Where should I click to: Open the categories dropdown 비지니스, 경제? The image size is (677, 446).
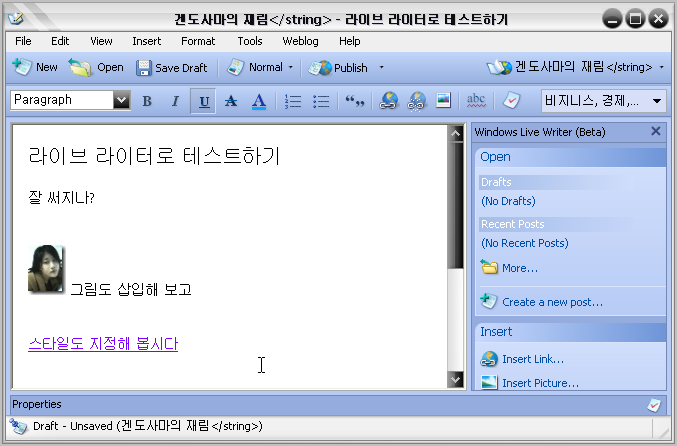pyautogui.click(x=603, y=101)
